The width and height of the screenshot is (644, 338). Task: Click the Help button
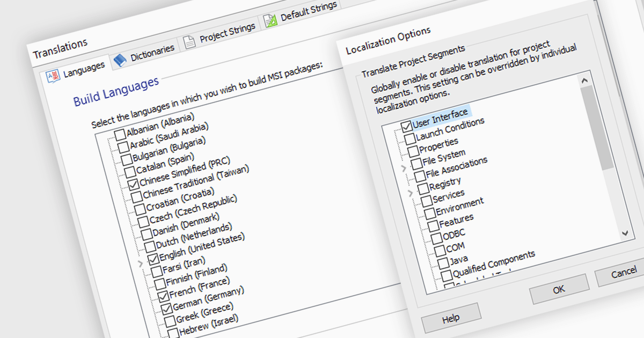(x=451, y=319)
